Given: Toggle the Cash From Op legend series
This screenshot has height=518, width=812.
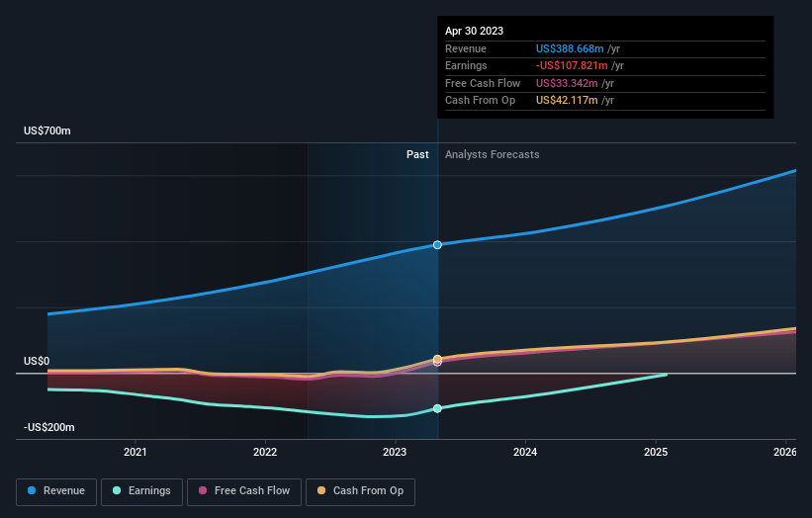Looking at the screenshot, I should pos(360,491).
